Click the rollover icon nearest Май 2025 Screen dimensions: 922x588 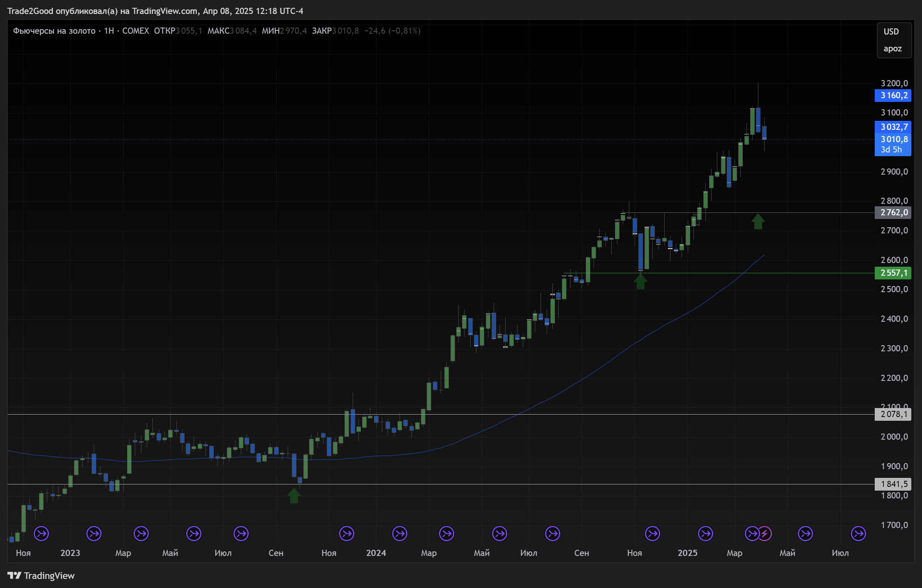805,534
